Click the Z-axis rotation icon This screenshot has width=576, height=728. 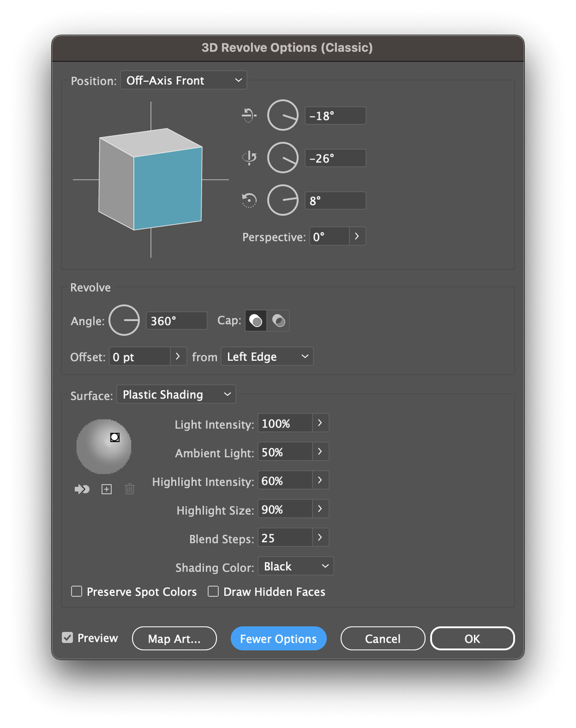(249, 200)
